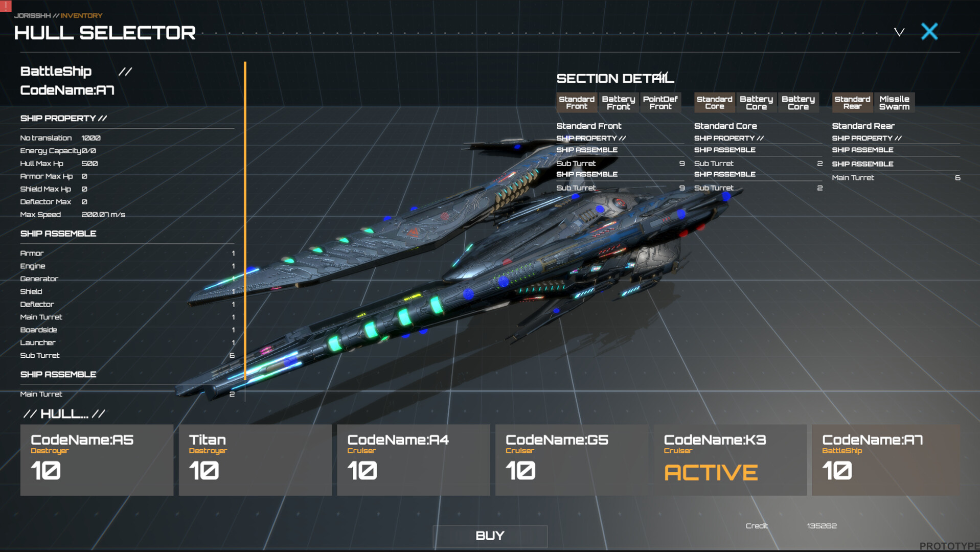
Task: Expand the SHIP ASSEMBLE section
Action: point(58,234)
